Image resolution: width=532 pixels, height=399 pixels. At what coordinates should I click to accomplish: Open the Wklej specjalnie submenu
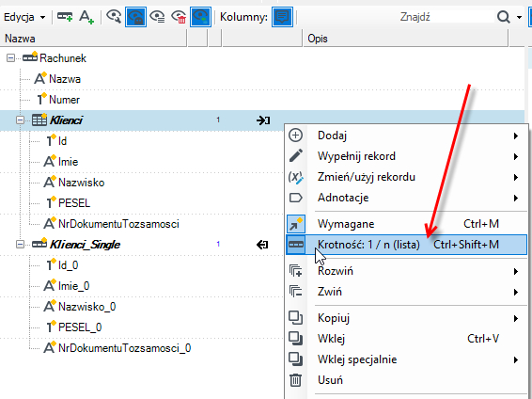406,359
